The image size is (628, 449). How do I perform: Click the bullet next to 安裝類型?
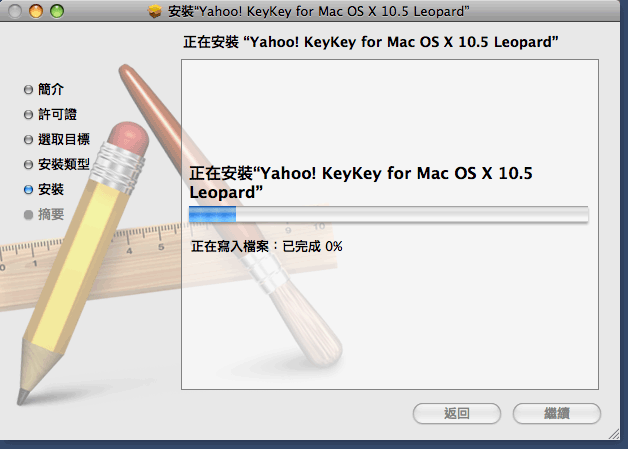coord(28,165)
